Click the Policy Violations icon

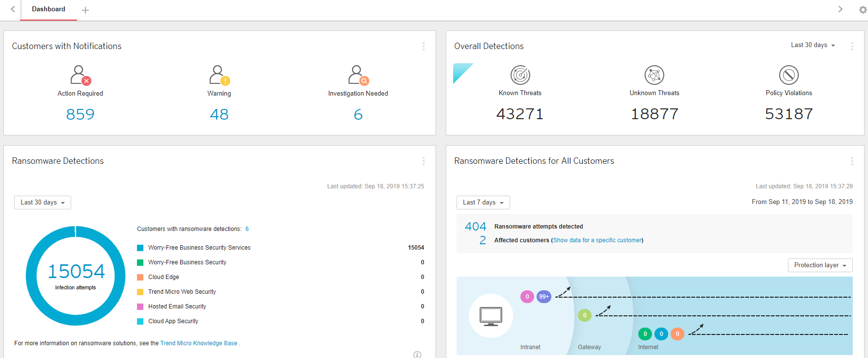pyautogui.click(x=788, y=75)
